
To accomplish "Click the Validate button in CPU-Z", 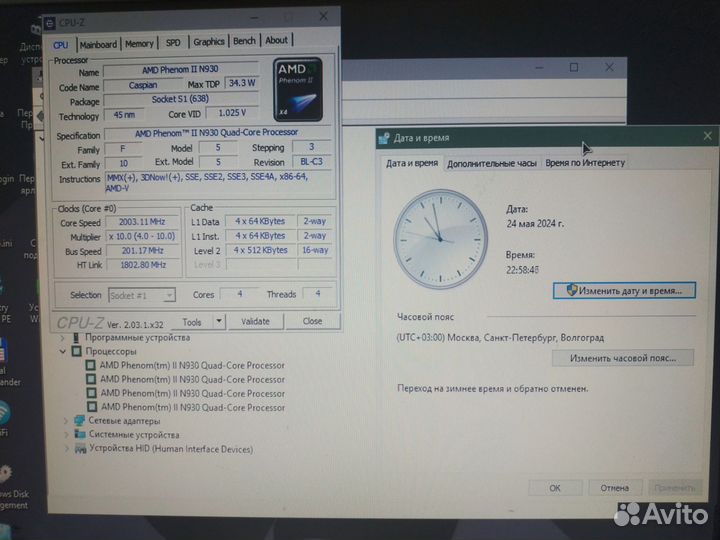I will point(255,321).
